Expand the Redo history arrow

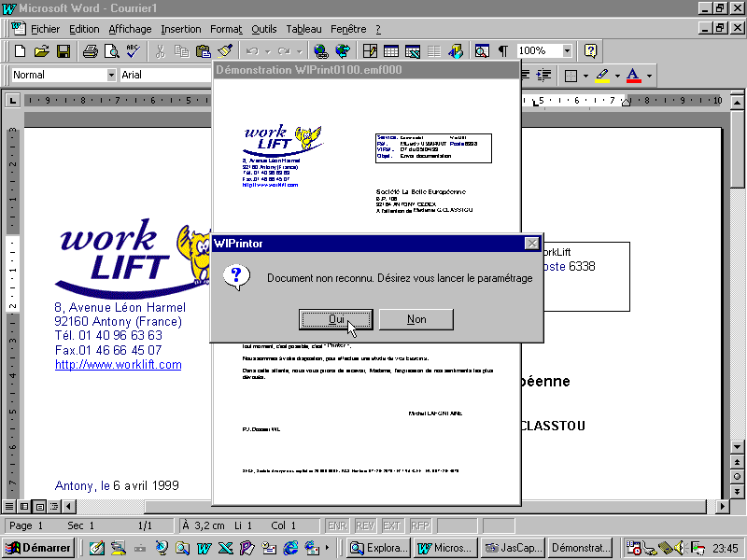(x=299, y=51)
